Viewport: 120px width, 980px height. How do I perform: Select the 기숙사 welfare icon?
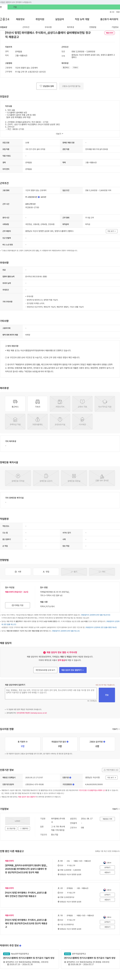tap(38, 404)
